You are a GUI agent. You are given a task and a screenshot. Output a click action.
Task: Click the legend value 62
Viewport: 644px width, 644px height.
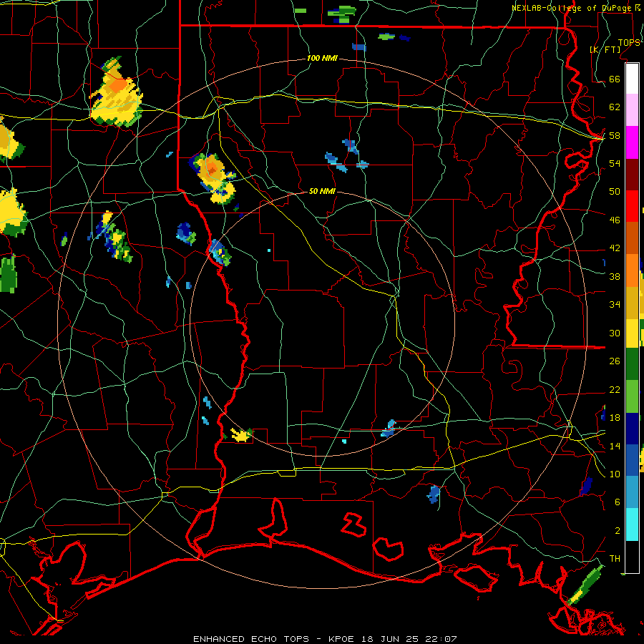click(615, 107)
